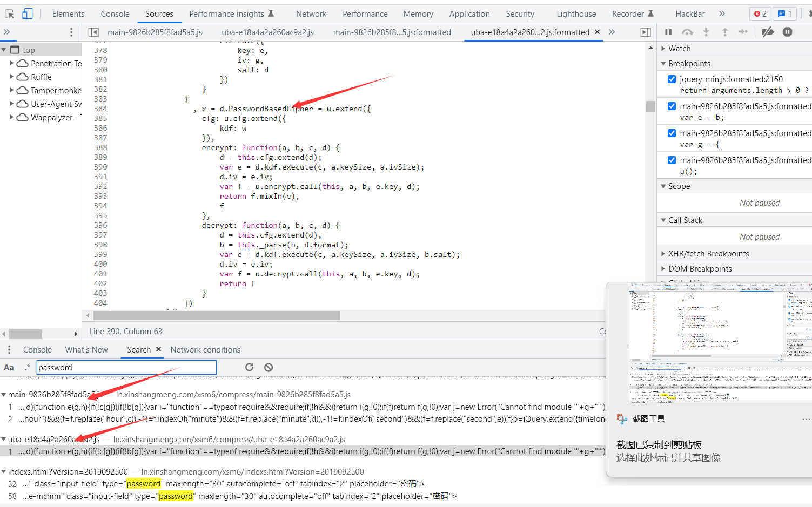
Task: Activate the inspect element picker icon
Action: pos(10,13)
